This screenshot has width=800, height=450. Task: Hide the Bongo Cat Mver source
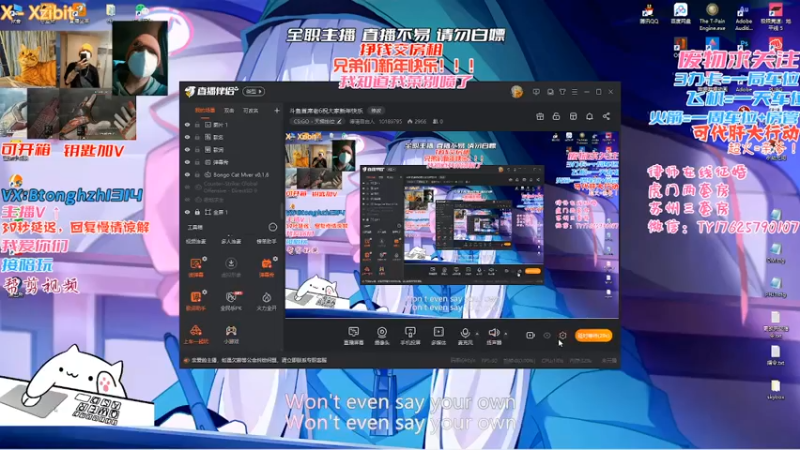(187, 174)
